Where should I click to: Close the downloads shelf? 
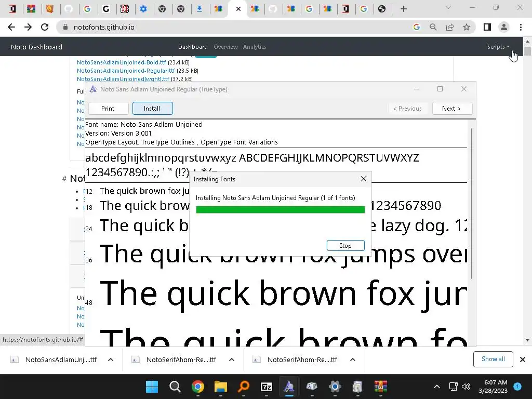pos(523,360)
